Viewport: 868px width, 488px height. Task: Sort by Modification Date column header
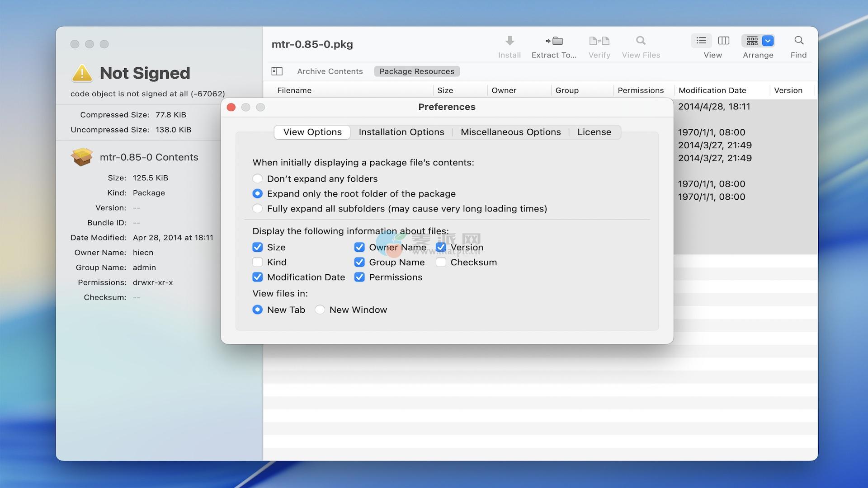712,90
